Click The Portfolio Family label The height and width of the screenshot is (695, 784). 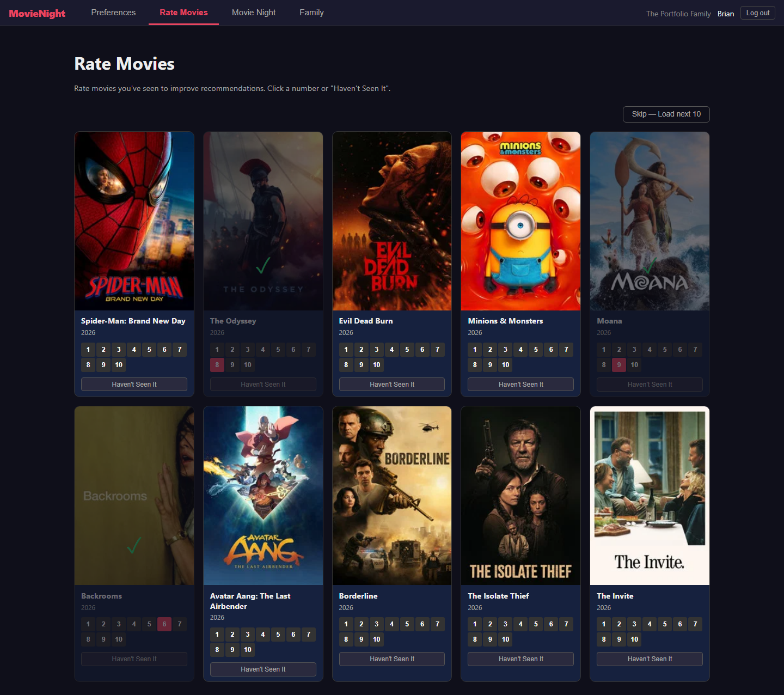click(x=678, y=14)
